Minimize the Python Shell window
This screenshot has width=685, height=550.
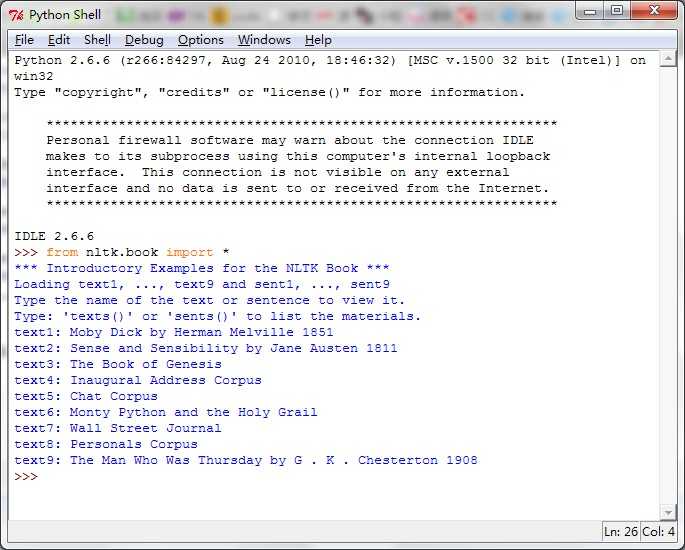pos(590,11)
